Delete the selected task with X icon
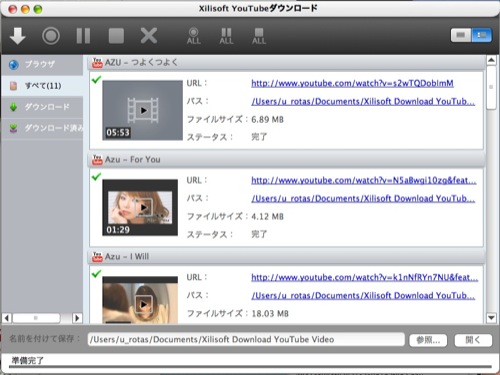 [149, 36]
